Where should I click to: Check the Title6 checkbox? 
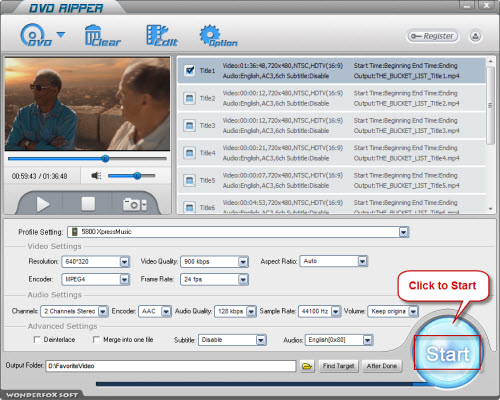coord(189,207)
